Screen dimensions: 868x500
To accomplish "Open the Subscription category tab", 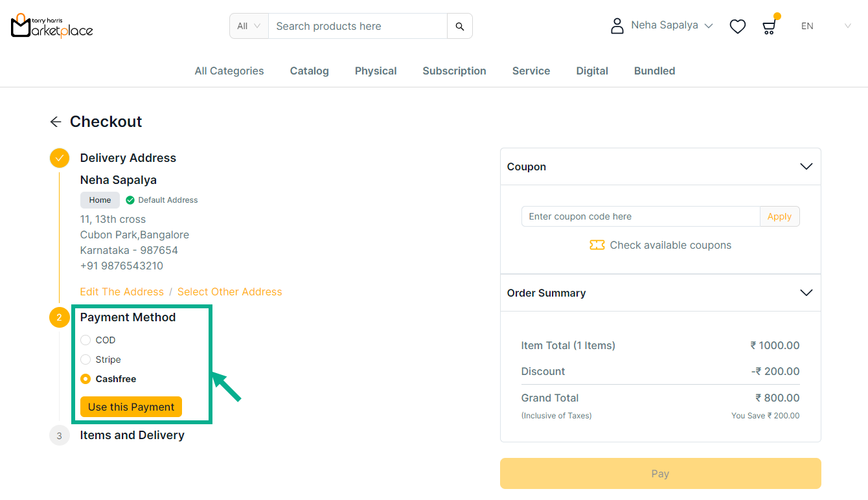I will click(454, 71).
